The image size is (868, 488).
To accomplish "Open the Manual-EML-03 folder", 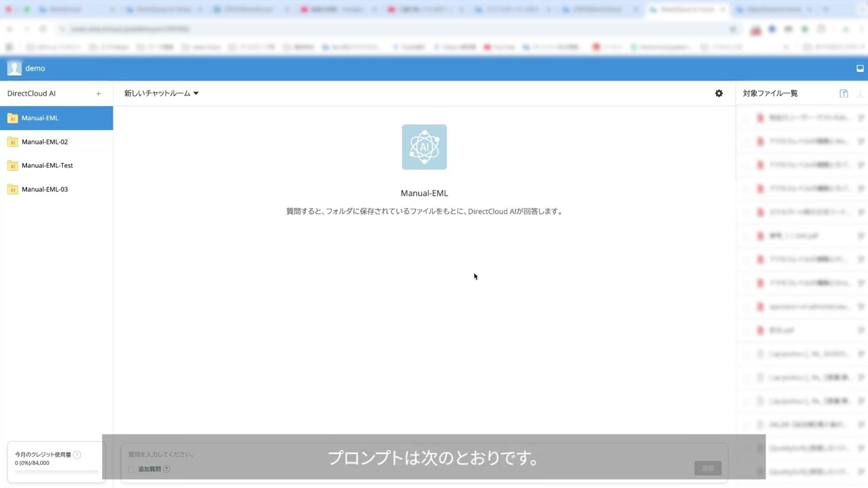I will point(56,189).
